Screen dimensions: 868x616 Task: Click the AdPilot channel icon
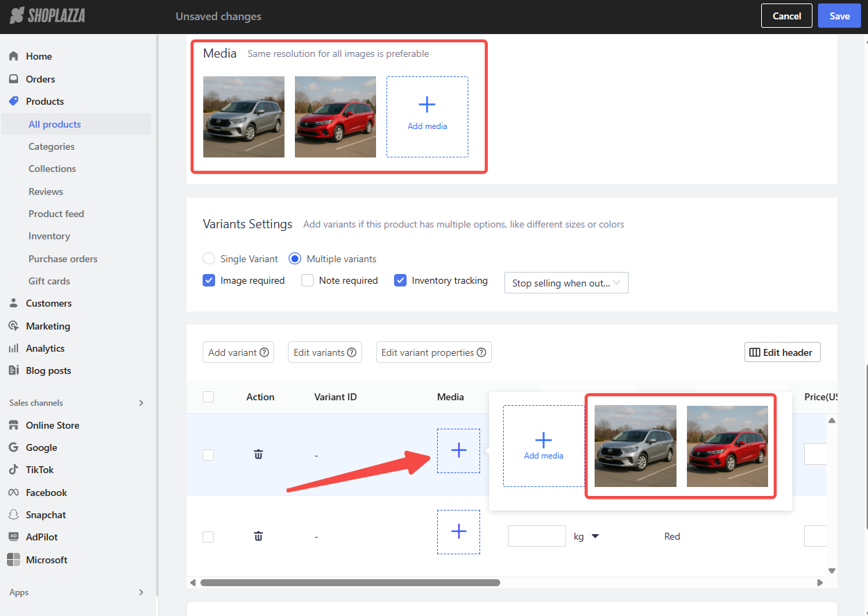pos(13,537)
